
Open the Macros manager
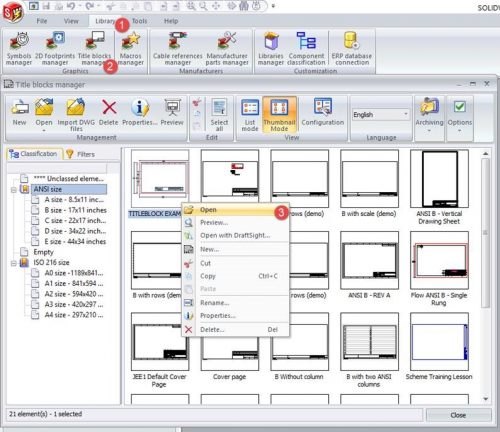pyautogui.click(x=131, y=49)
